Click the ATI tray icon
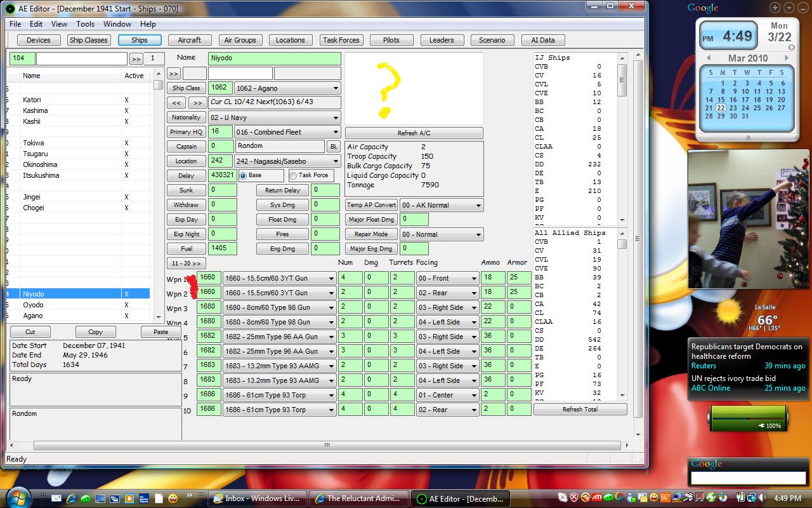812x508 pixels. click(596, 497)
